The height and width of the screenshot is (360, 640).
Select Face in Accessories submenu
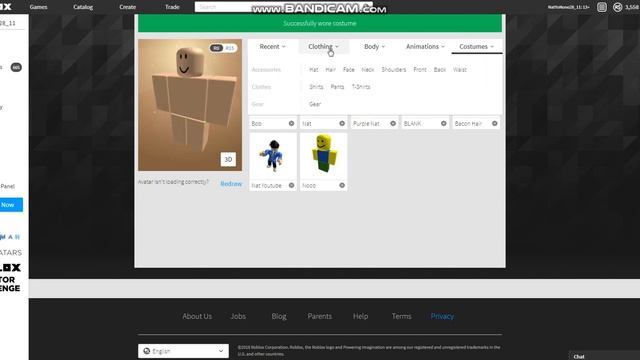point(349,70)
